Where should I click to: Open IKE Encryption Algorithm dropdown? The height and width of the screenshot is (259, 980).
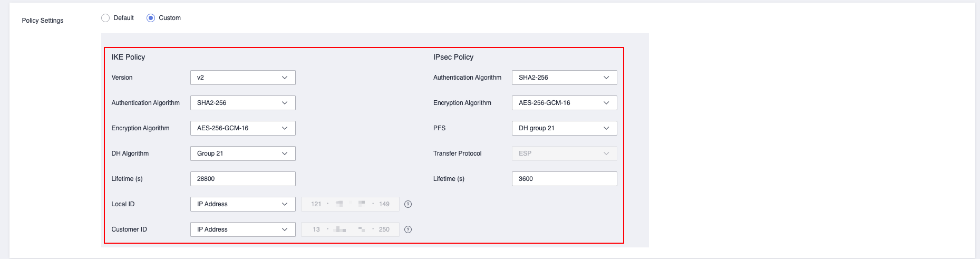coord(242,128)
